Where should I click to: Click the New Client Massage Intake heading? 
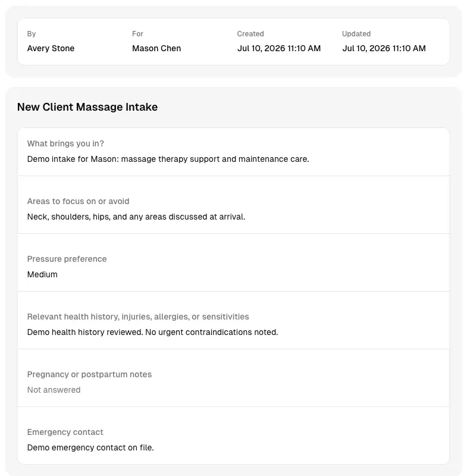click(87, 107)
